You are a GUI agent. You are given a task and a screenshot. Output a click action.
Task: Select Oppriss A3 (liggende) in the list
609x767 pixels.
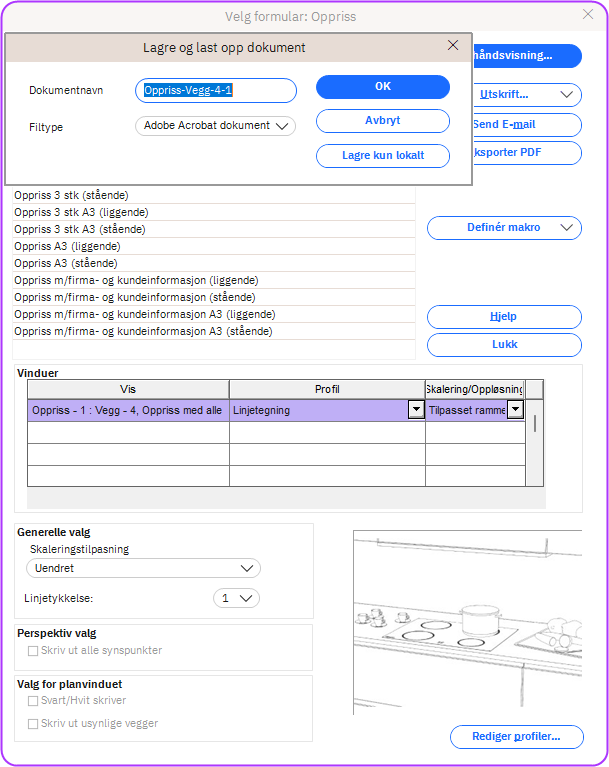click(x=68, y=246)
